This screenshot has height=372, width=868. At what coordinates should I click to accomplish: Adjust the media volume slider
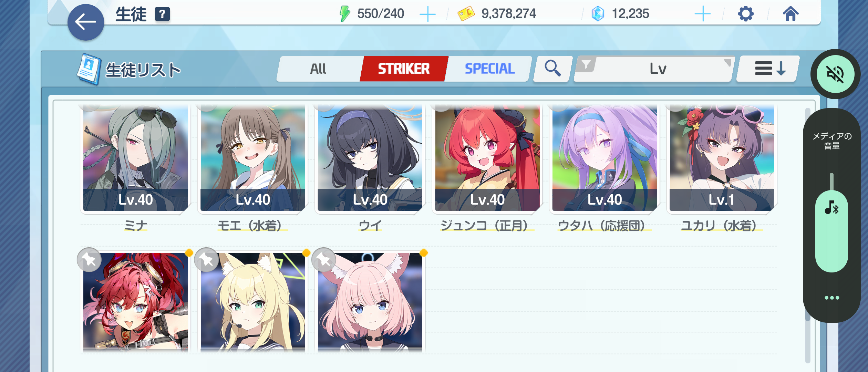pos(831,223)
